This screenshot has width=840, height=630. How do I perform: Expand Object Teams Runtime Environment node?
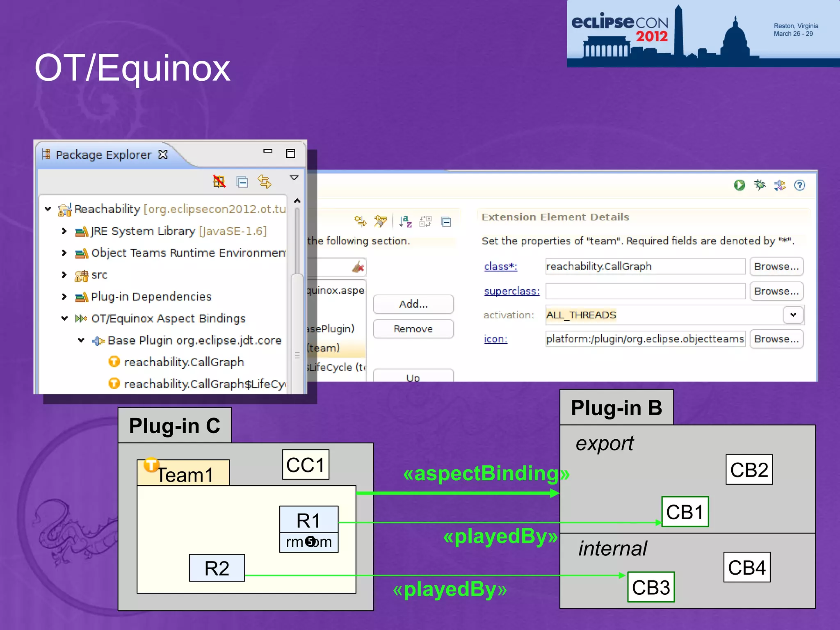click(x=64, y=253)
